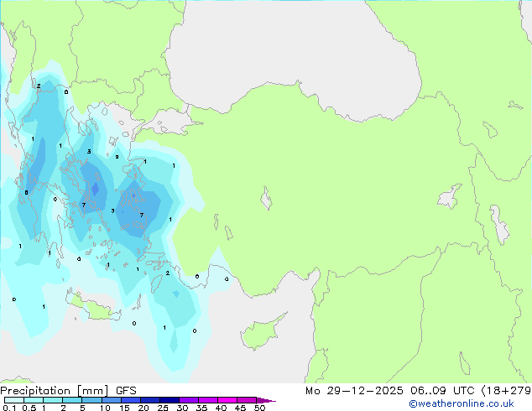Click the legend label '0.5'
The width and height of the screenshot is (532, 411).
[29, 408]
